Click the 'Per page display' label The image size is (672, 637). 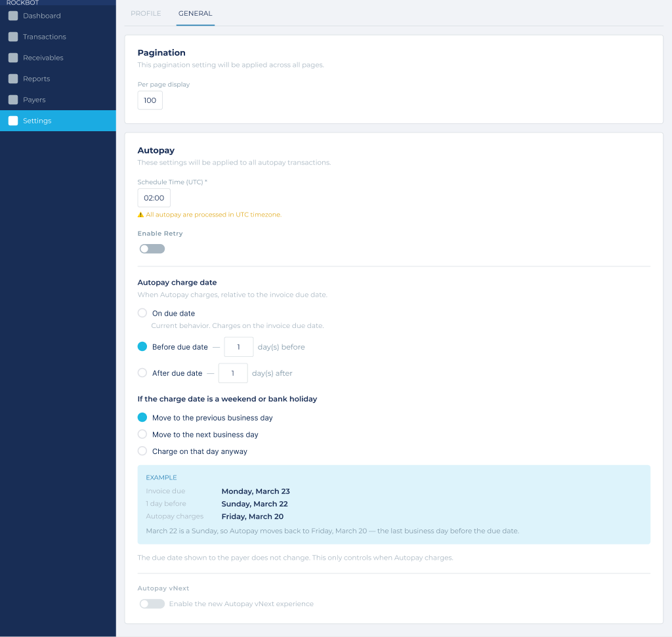pyautogui.click(x=163, y=85)
